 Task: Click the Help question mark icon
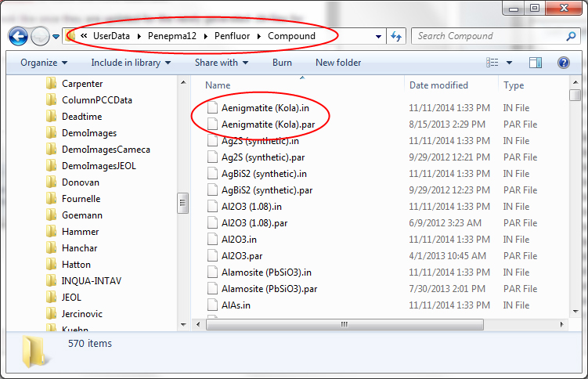tap(563, 63)
